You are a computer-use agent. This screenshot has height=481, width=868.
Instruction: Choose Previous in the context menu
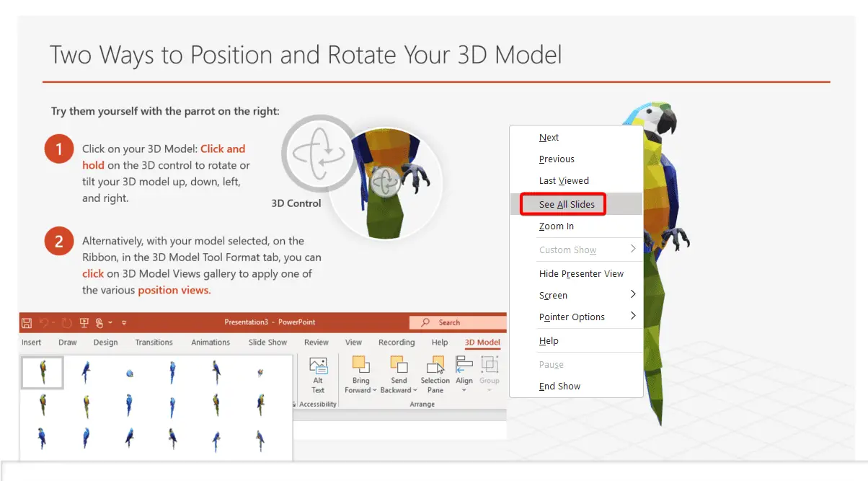click(x=575, y=159)
